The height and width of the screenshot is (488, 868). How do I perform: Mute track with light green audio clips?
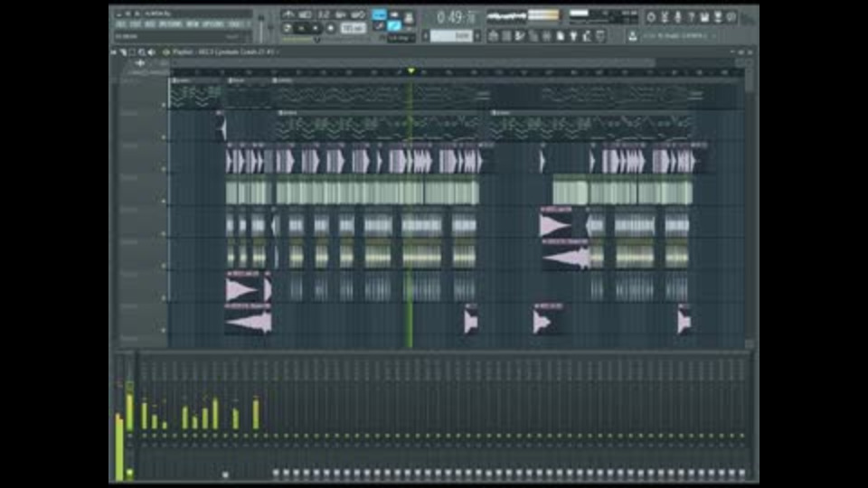click(164, 202)
